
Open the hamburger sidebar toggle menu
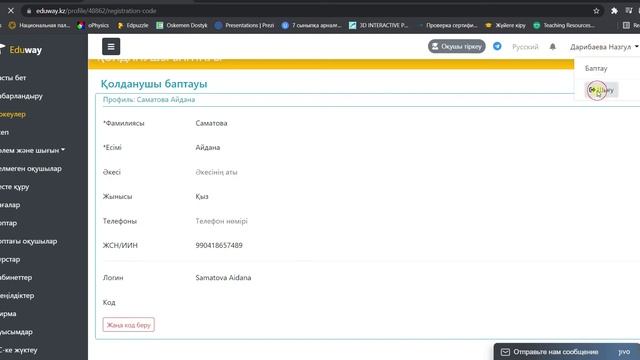point(111,47)
